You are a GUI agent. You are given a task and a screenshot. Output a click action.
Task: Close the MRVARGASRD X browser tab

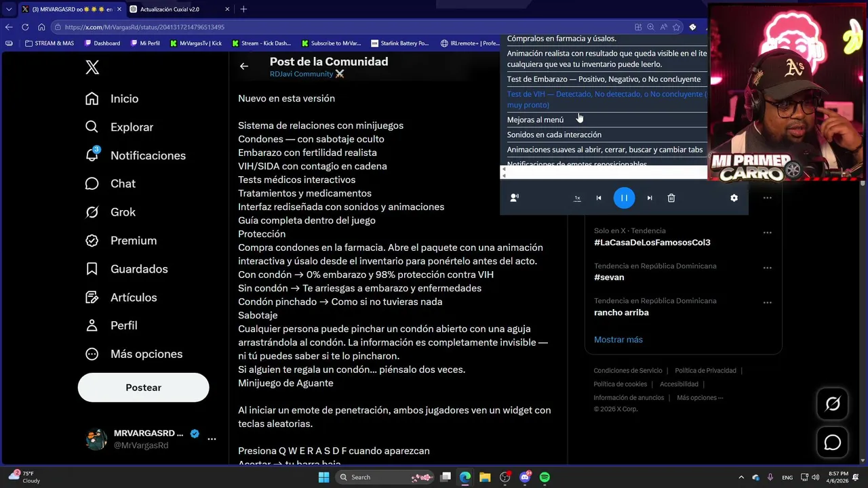tap(118, 9)
